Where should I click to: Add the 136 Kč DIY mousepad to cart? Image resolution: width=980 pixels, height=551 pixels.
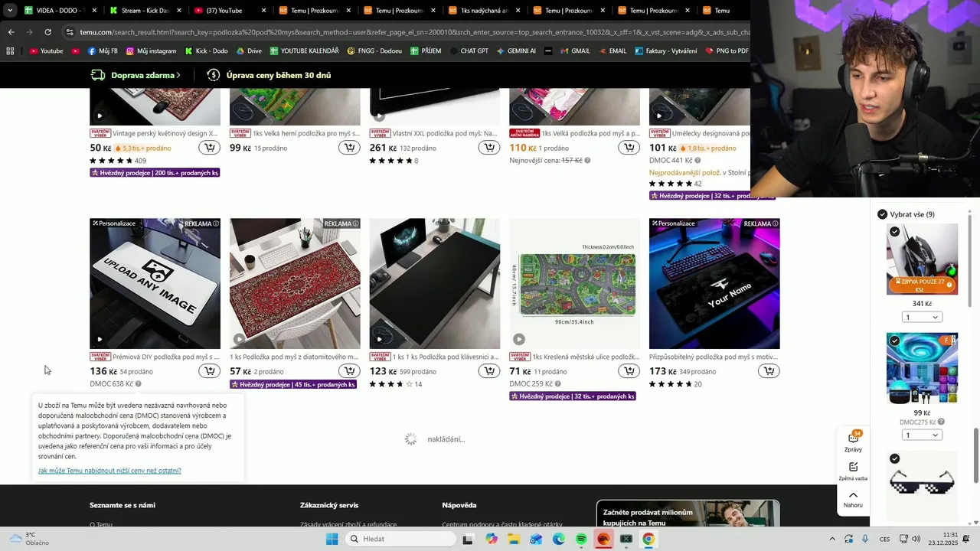210,371
